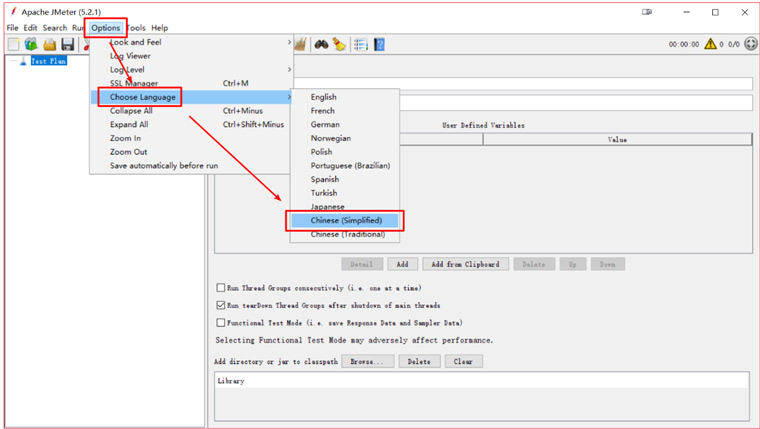Click the Add variable button
Image resolution: width=760 pixels, height=429 pixels.
click(402, 264)
